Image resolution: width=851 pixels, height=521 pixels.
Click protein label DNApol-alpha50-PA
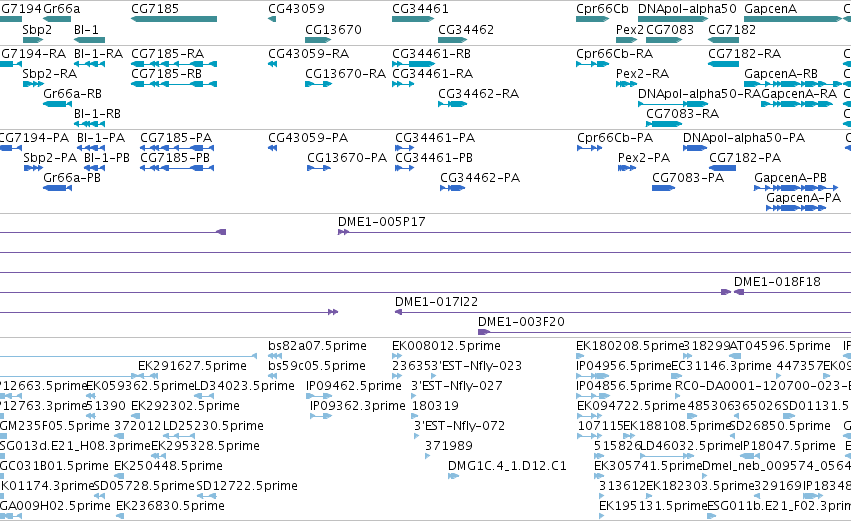pos(744,138)
